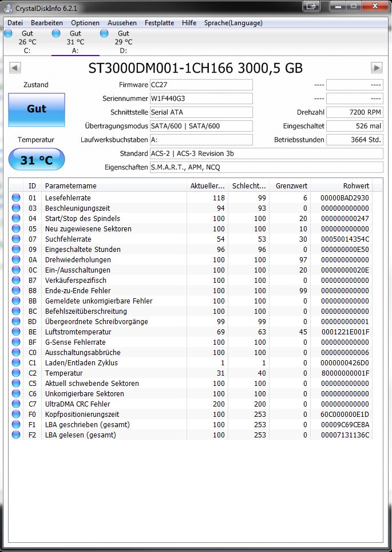Viewport: 392px width, 552px height.
Task: Open the Sprache(Language) menu
Action: [x=233, y=23]
